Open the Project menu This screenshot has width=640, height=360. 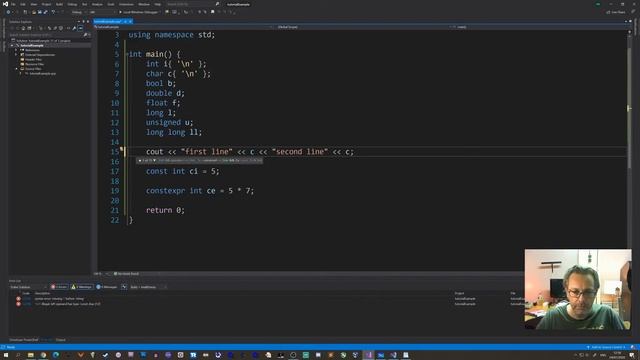[x=46, y=4]
